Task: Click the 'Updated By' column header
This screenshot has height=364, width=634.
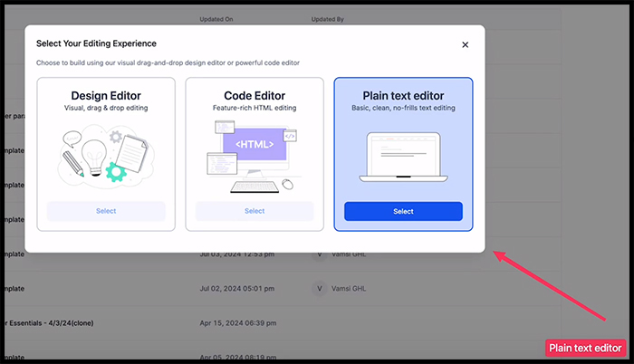Action: point(328,19)
